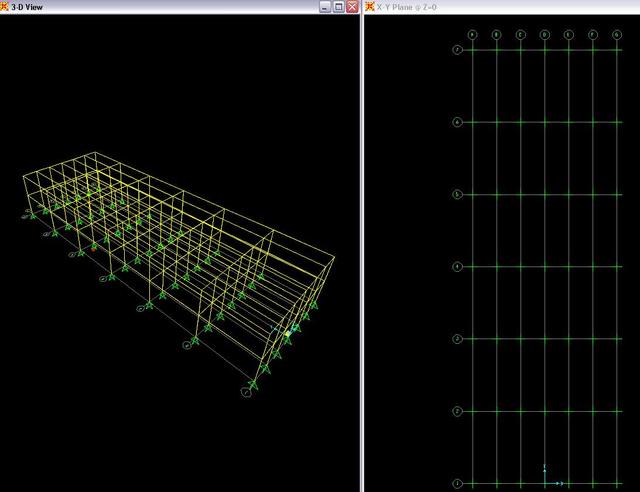Select grid bubble A in plan view
The width and height of the screenshot is (640, 492).
(472, 35)
